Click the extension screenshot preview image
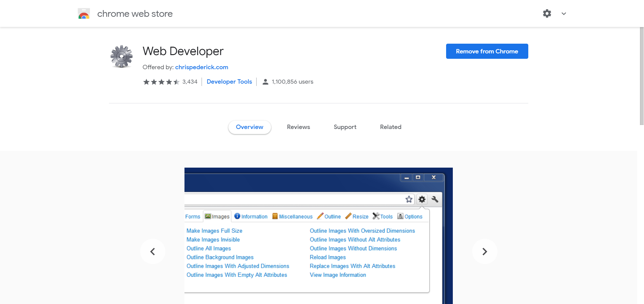Viewport: 644px width, 304px height. (x=318, y=235)
